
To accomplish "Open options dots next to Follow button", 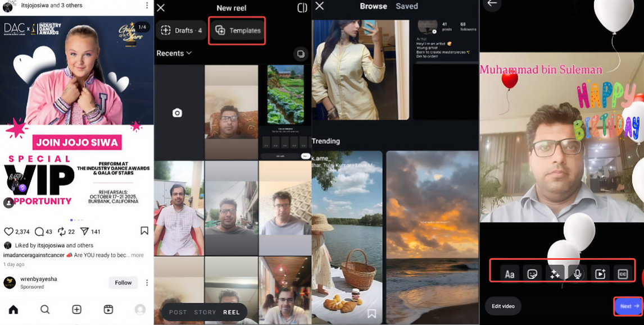I will [147, 283].
